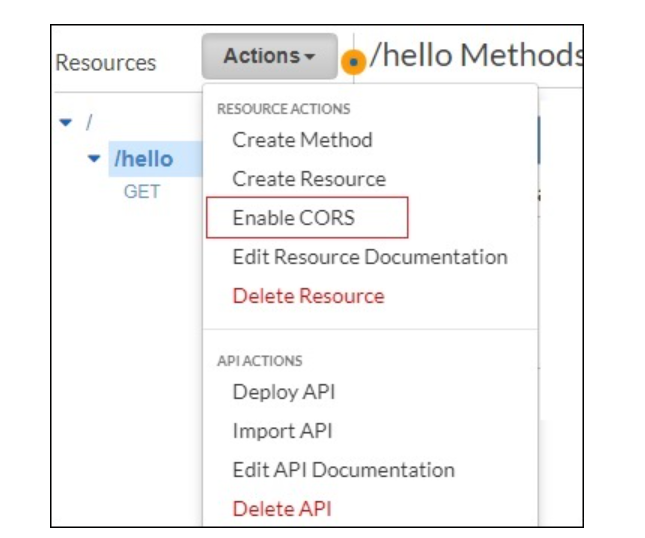Click the /hello Methods heading
Viewport: 645px width, 538px height.
[475, 56]
